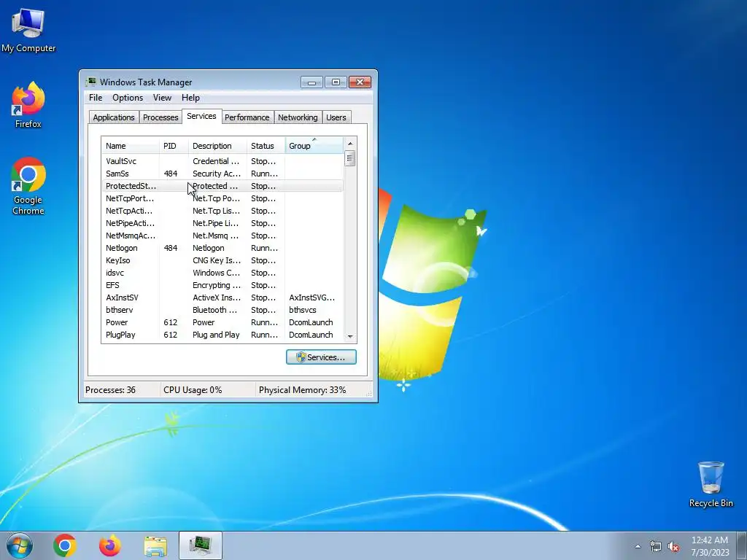Select the AxInstSV service row

tap(222, 297)
